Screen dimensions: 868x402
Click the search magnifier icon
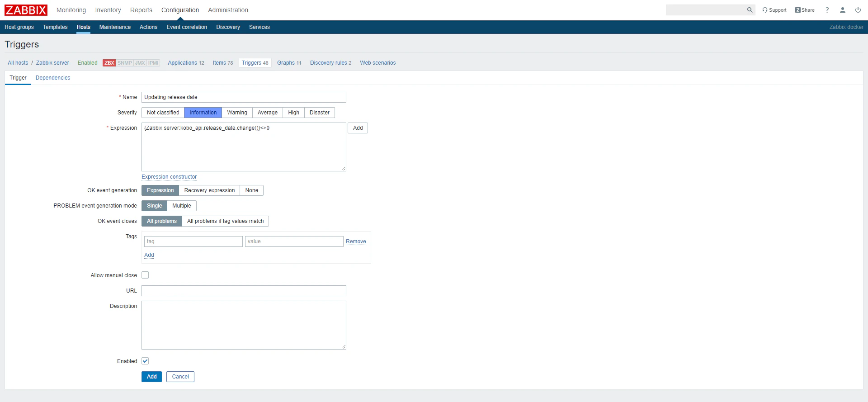[x=750, y=10]
